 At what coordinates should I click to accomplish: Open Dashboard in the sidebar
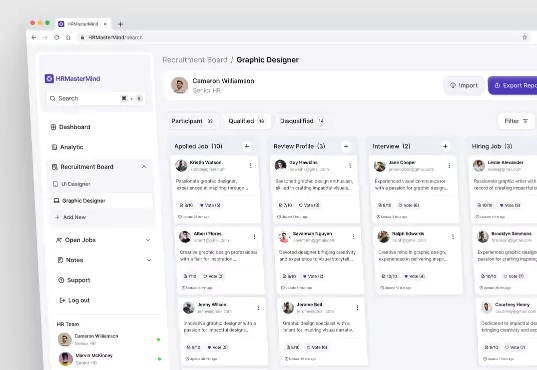(x=71, y=127)
